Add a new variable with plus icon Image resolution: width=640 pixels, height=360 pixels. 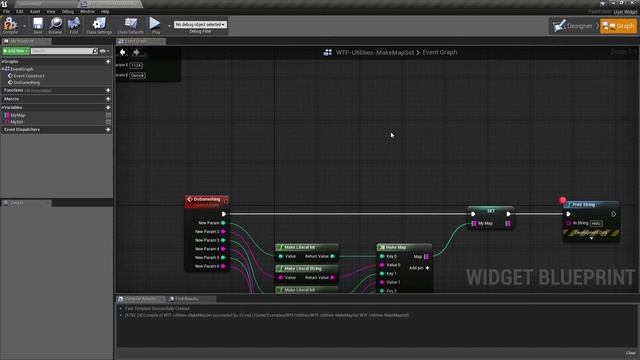(x=108, y=108)
